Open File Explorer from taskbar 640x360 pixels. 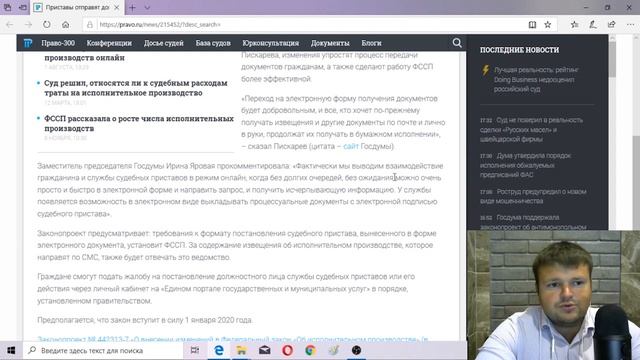pyautogui.click(x=242, y=350)
